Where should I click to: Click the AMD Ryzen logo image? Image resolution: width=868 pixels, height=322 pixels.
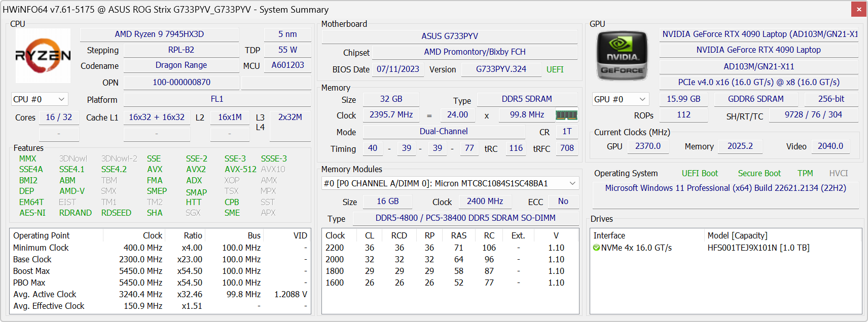coord(43,56)
